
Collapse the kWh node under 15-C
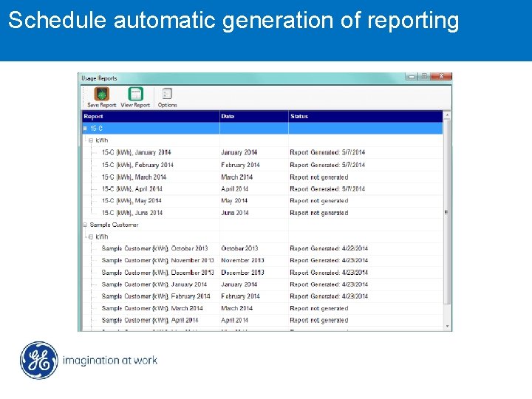91,140
